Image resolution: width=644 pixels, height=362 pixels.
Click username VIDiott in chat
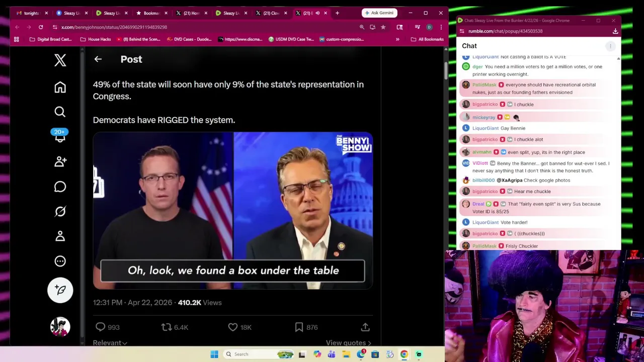480,163
